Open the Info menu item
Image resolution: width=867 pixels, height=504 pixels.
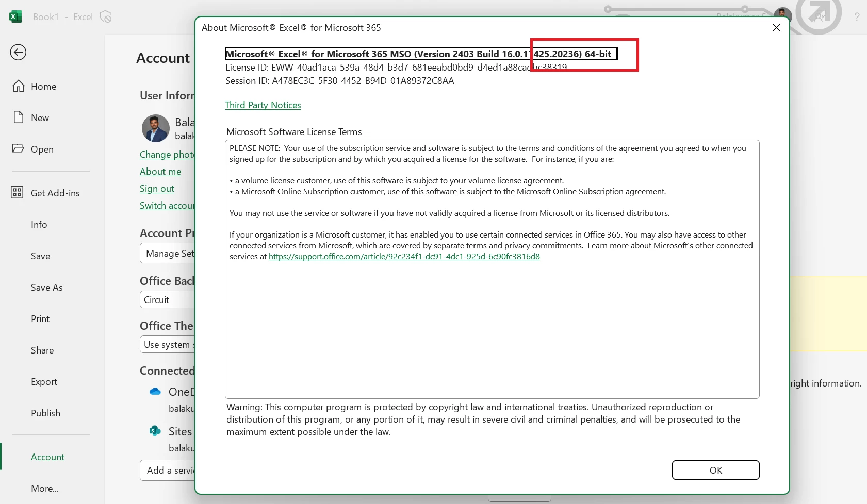pyautogui.click(x=39, y=225)
